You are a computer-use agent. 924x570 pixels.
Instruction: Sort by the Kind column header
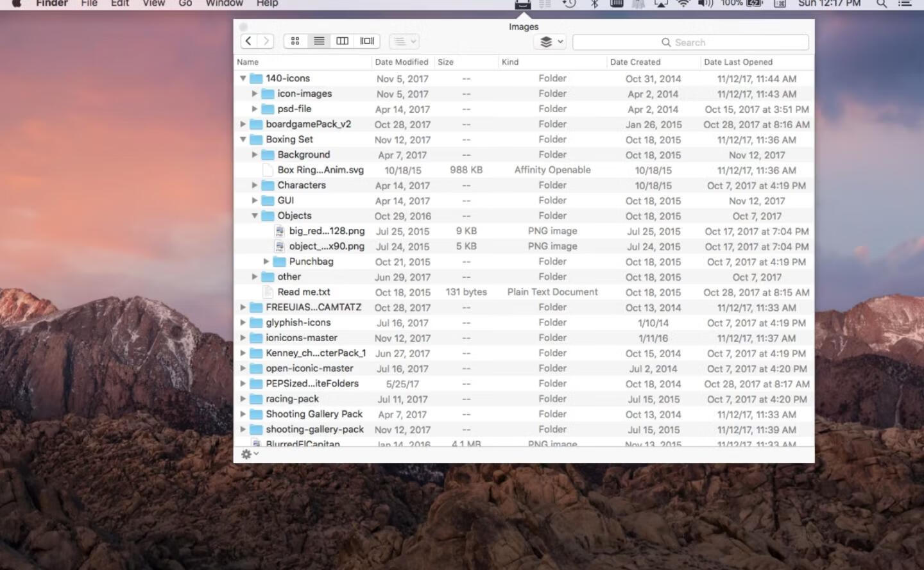pos(552,62)
